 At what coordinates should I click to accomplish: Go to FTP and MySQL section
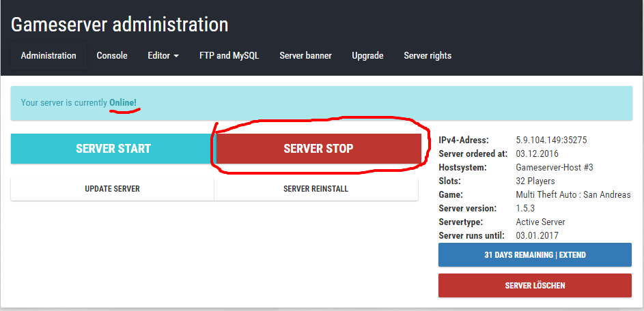(x=229, y=56)
